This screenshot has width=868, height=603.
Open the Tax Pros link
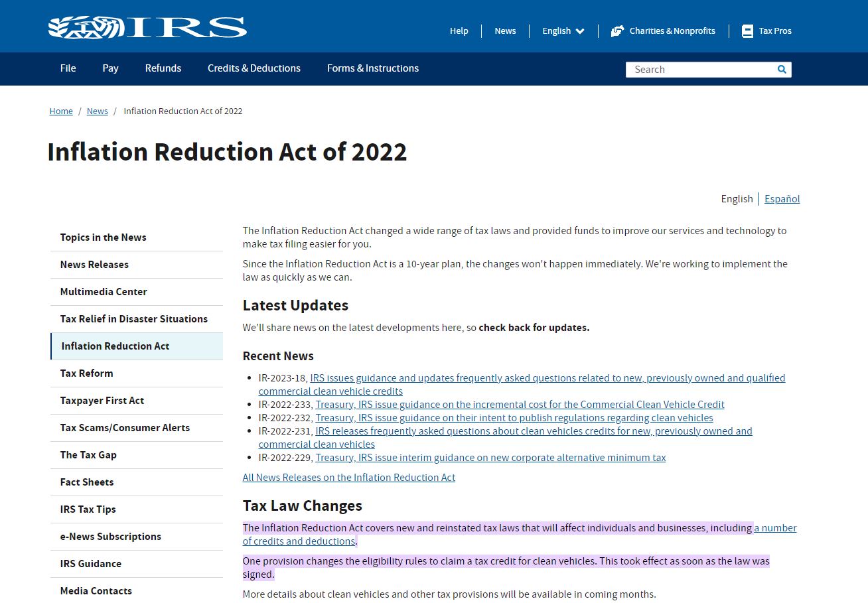(x=775, y=31)
